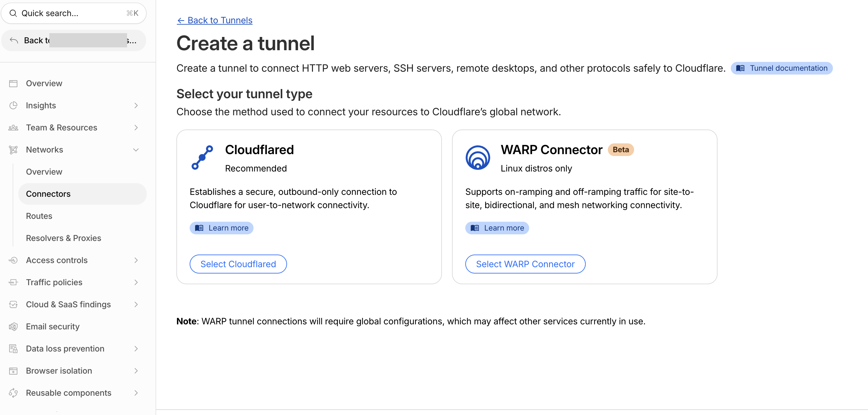868x415 pixels.
Task: Click the 'Recommended' label
Action: (x=256, y=169)
